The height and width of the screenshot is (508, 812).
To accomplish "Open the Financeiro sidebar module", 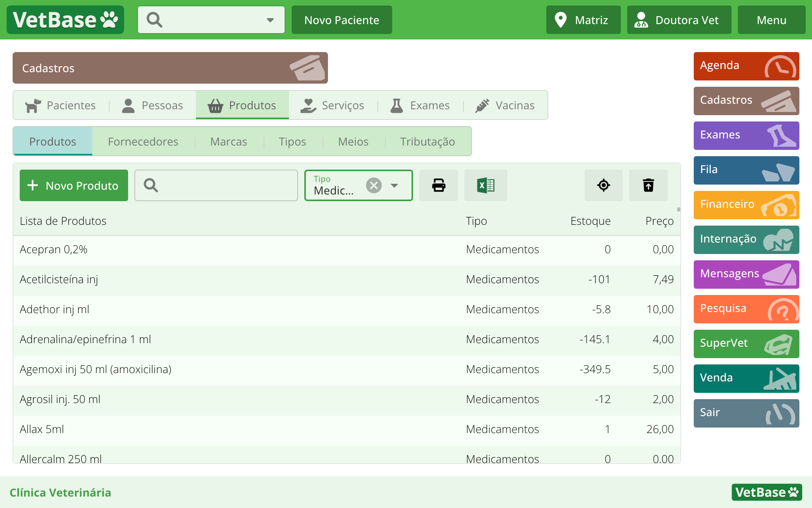I will (x=746, y=205).
